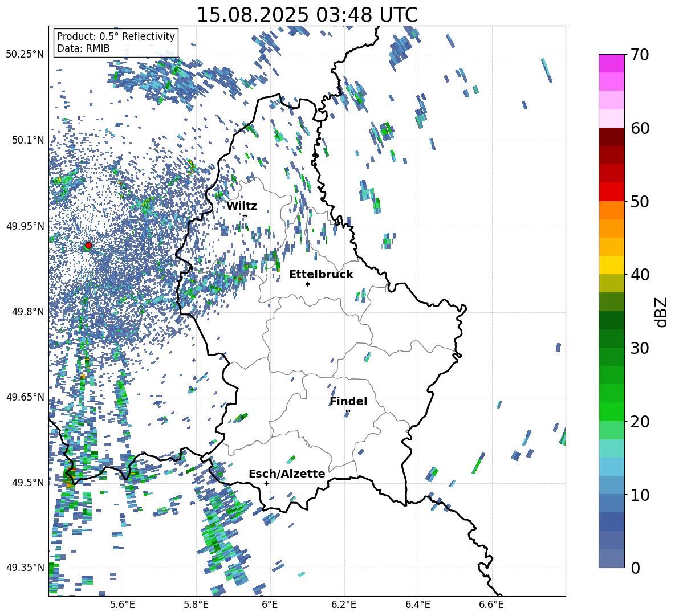Click the 20 tick label on colorbar
The width and height of the screenshot is (675, 616).
coord(640,421)
